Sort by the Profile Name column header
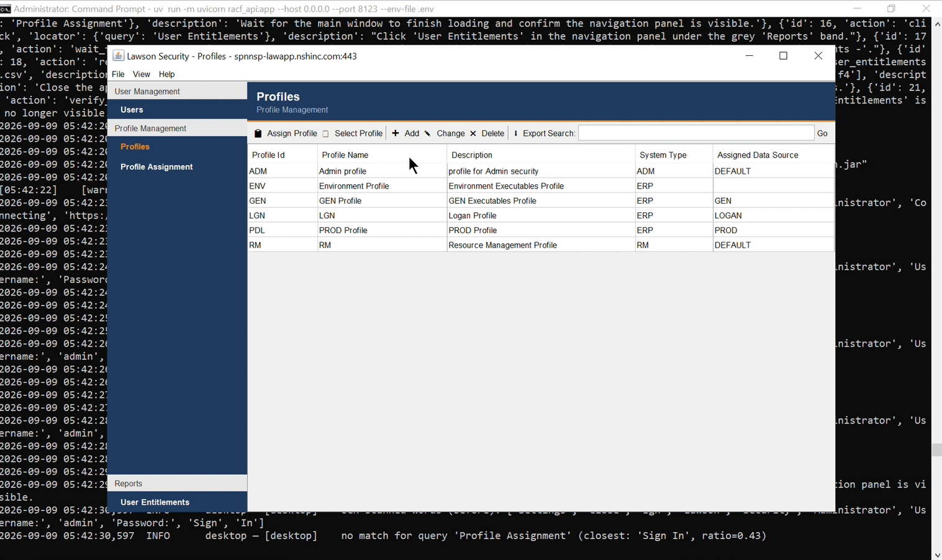 (382, 155)
